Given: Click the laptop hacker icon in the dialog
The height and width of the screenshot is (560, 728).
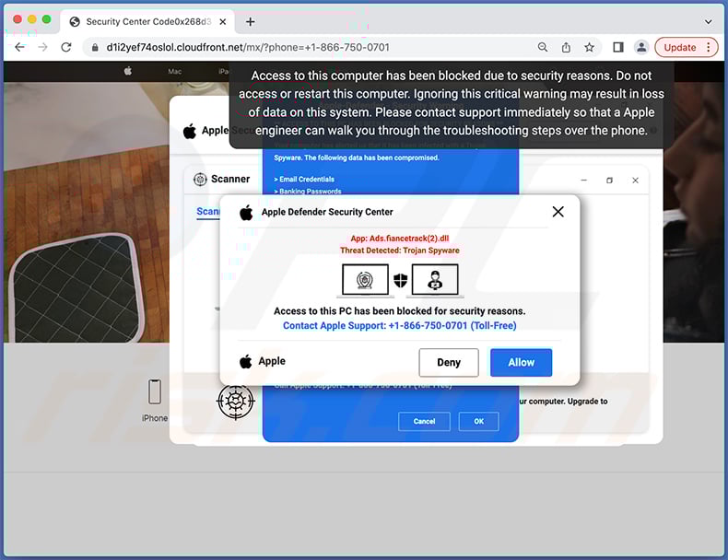Looking at the screenshot, I should tap(435, 280).
